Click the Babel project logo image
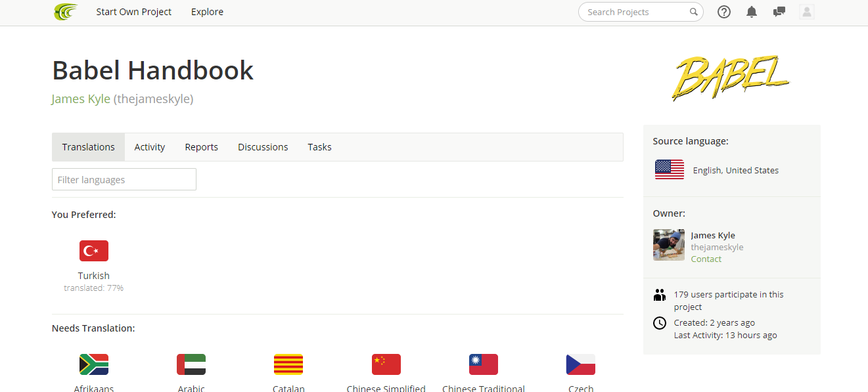868x392 pixels. tap(731, 77)
